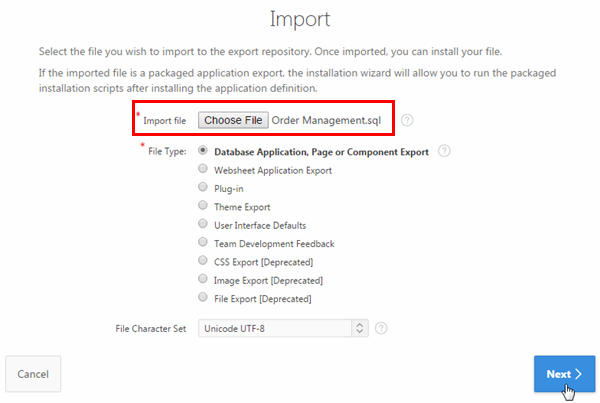Click the Import file label
This screenshot has height=403, width=600.
(x=164, y=121)
